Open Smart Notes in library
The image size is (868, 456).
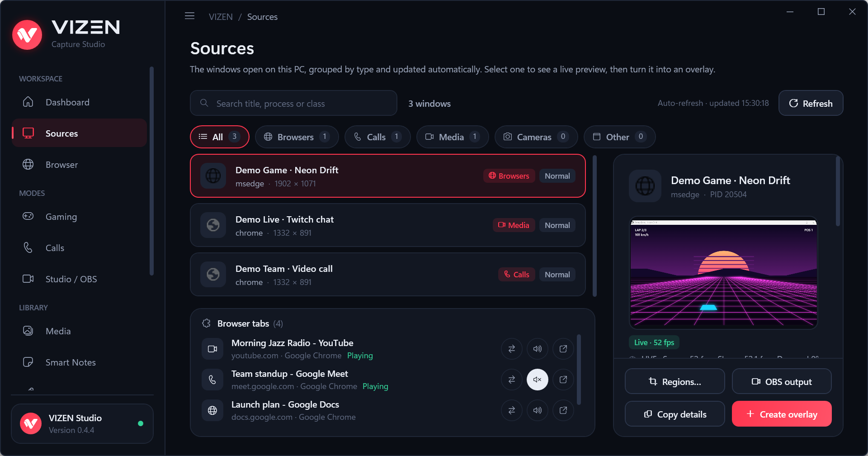tap(80, 362)
